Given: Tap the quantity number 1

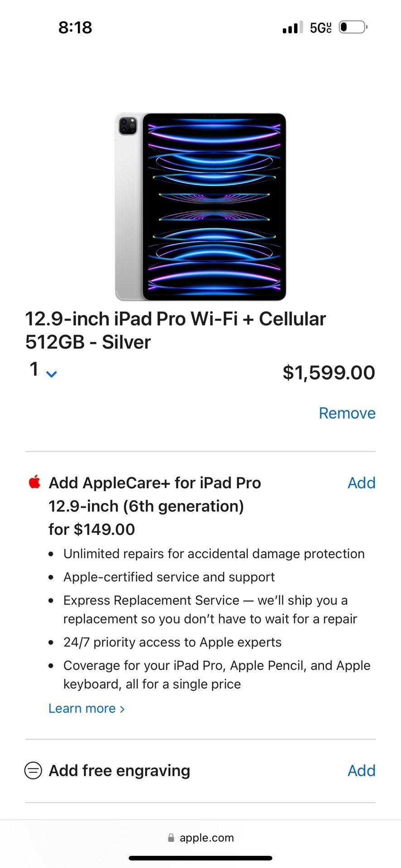Looking at the screenshot, I should (x=34, y=369).
